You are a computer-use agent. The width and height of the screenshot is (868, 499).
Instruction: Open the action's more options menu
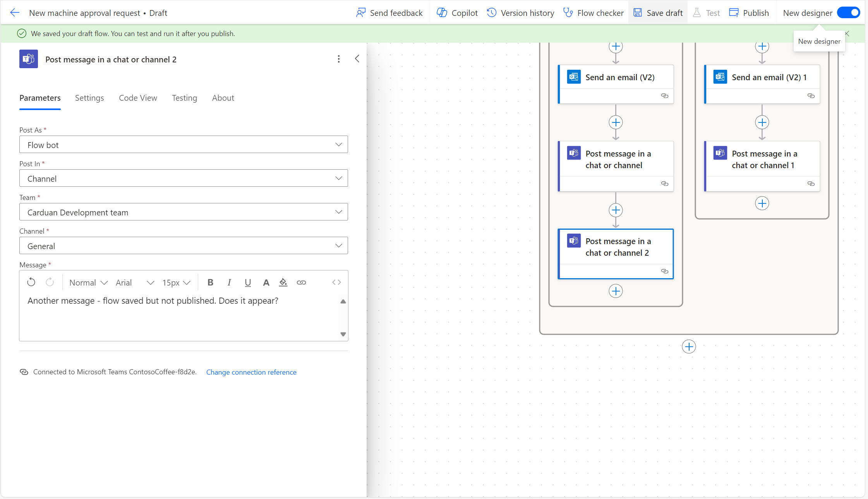click(339, 59)
